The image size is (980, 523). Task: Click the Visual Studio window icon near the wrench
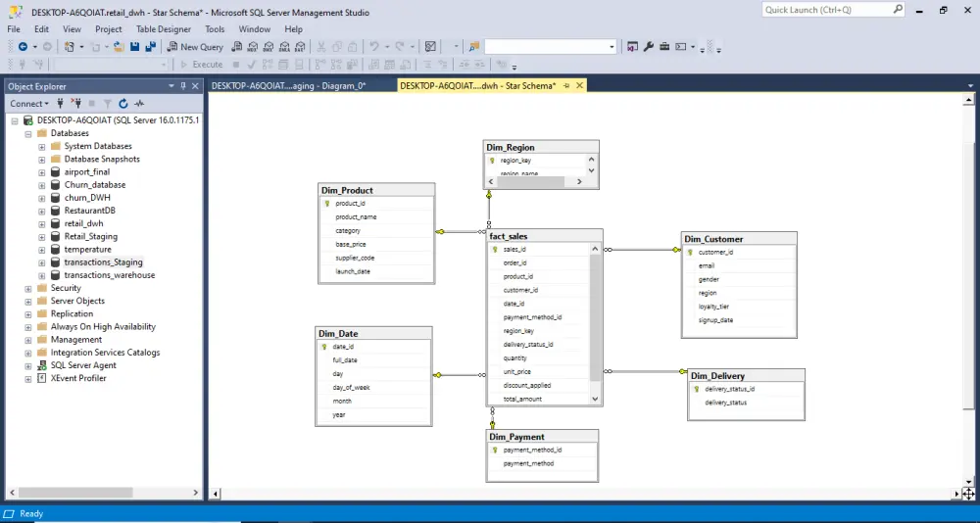[632, 47]
